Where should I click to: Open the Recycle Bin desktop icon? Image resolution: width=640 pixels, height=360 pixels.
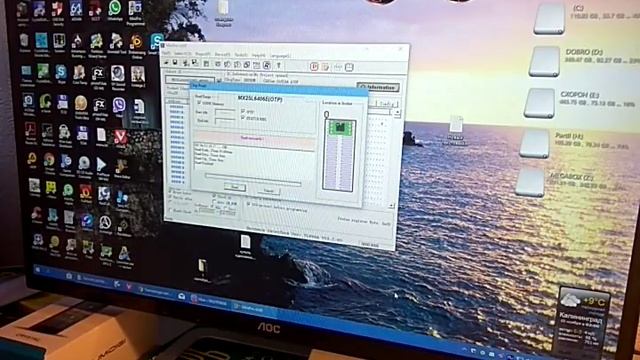[24, 42]
